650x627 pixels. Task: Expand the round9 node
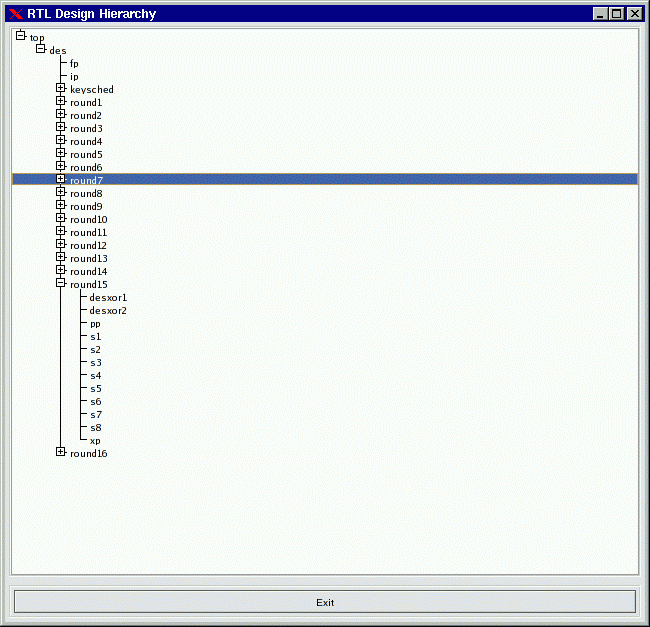point(61,205)
